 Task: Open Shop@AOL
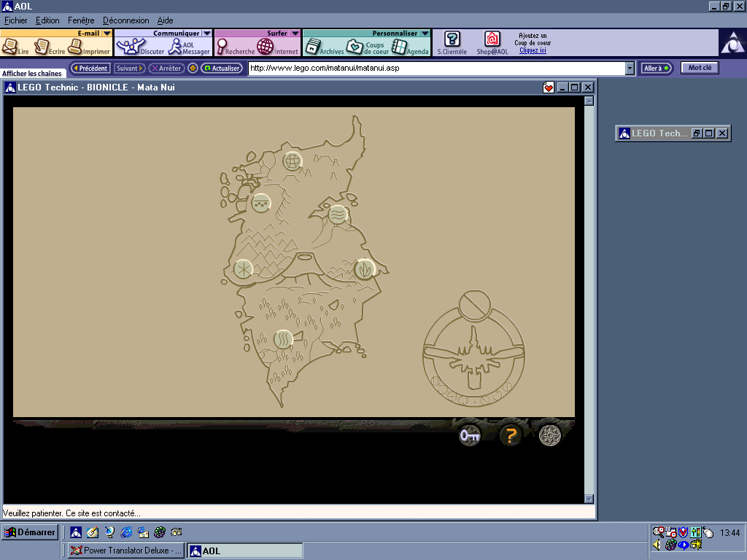point(492,43)
